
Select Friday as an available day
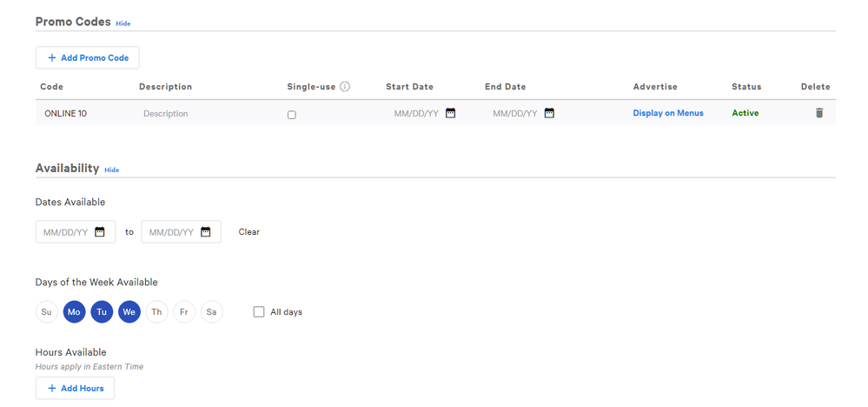coord(184,311)
